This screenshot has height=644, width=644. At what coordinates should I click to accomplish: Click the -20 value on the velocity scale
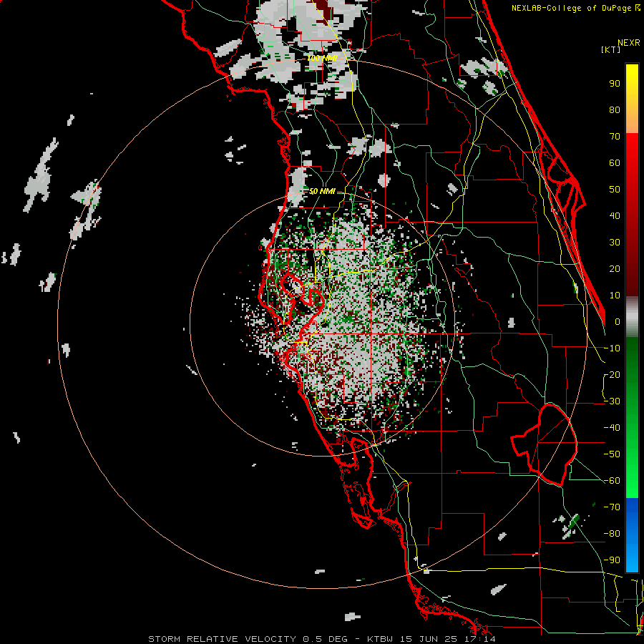point(612,375)
